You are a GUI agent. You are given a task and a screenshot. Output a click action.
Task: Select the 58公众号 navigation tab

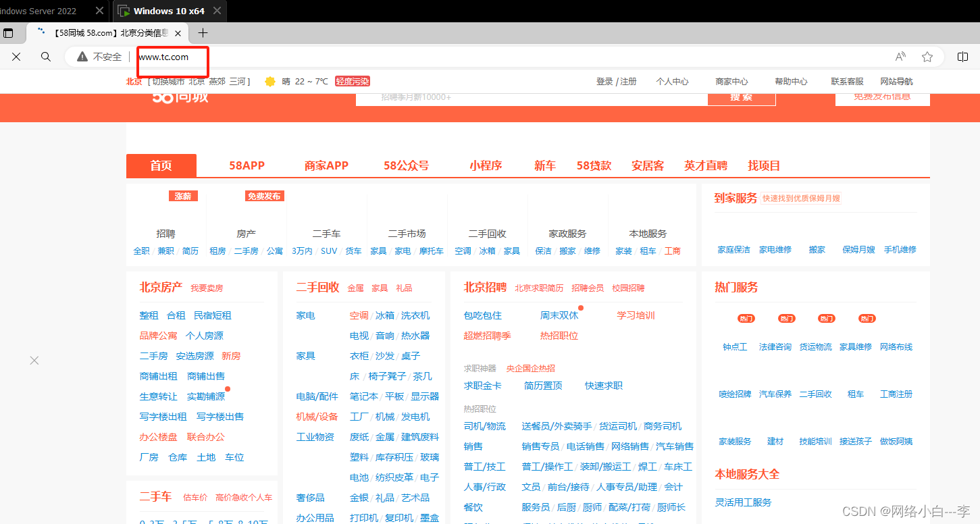(x=406, y=165)
